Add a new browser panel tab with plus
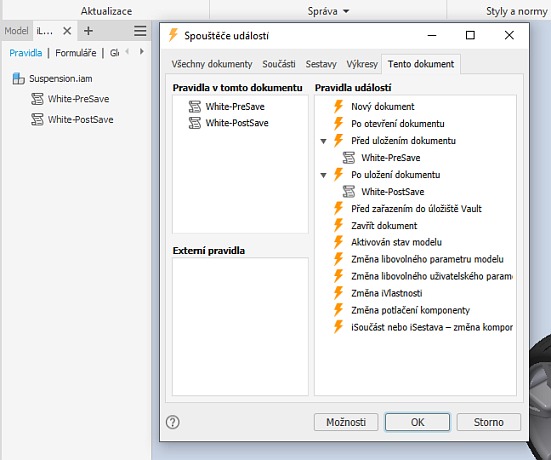 tap(88, 31)
